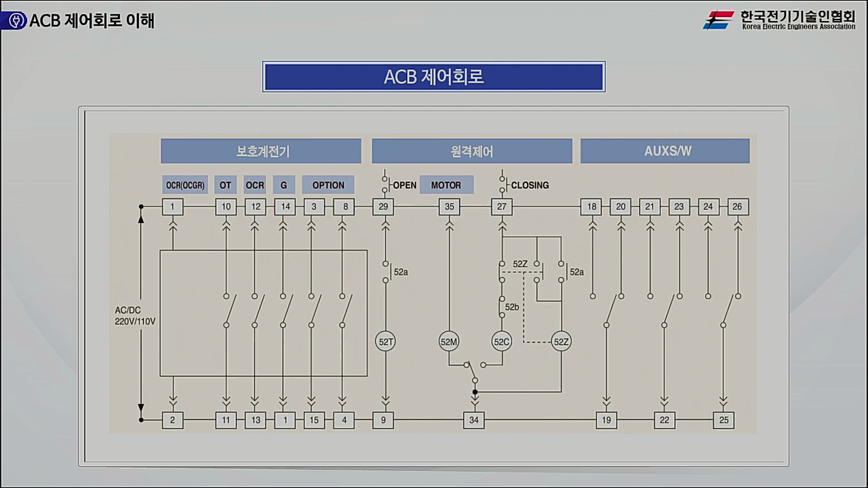This screenshot has height=488, width=868.
Task: Click terminal box 2
Action: [x=173, y=420]
